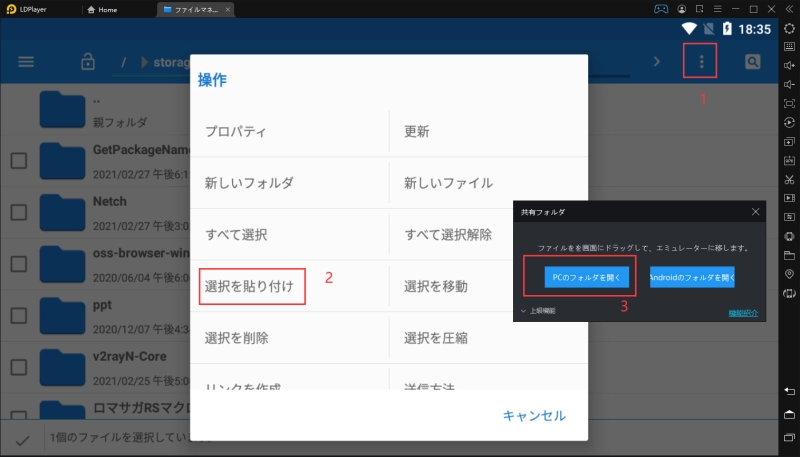The image size is (800, 457).
Task: Toggle checkbox for ppt folder
Action: click(x=19, y=315)
